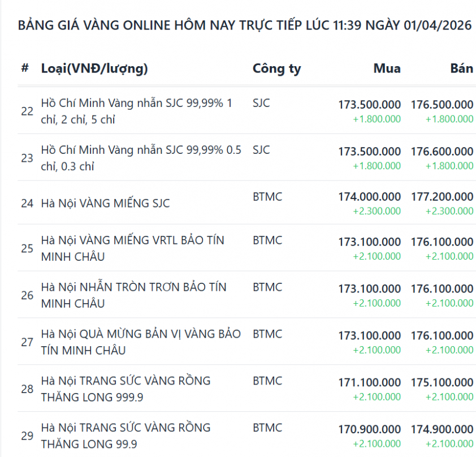Screen dimensions: 476x457
Task: Select "TRANG SỨC VÀNG RỒNG THĂNG LONG 999.9" row
Action: tap(126, 389)
